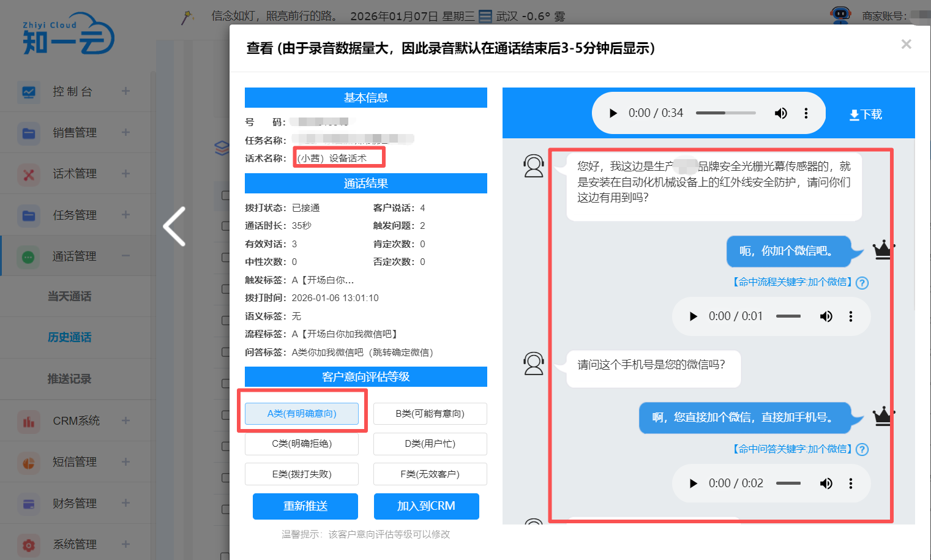Collapse the 通话管理 sidebar section
The image size is (931, 560).
pyautogui.click(x=125, y=256)
